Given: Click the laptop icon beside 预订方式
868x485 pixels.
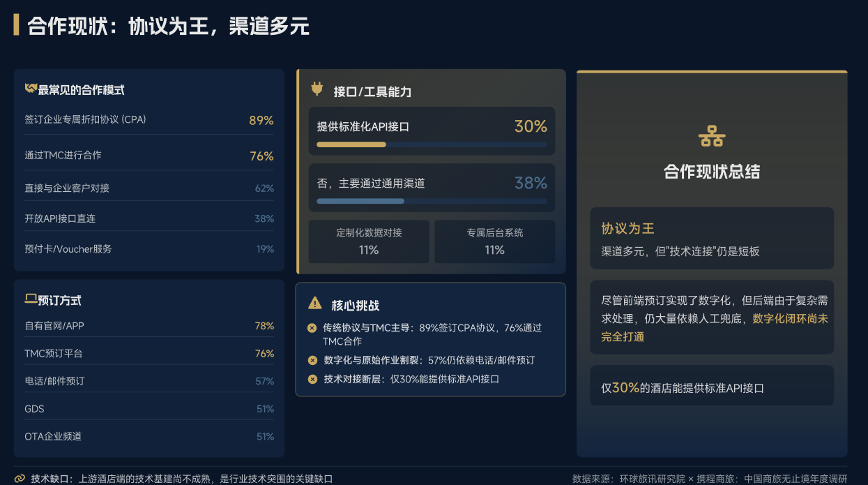Looking at the screenshot, I should (31, 299).
